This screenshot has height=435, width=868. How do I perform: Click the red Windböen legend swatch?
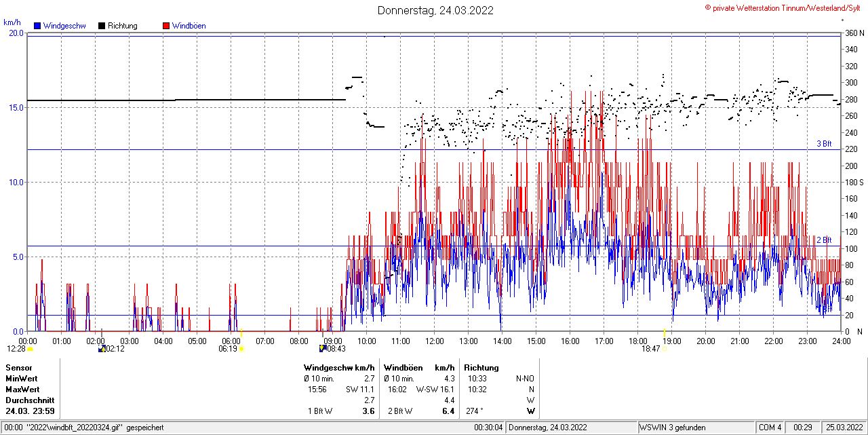click(x=166, y=26)
